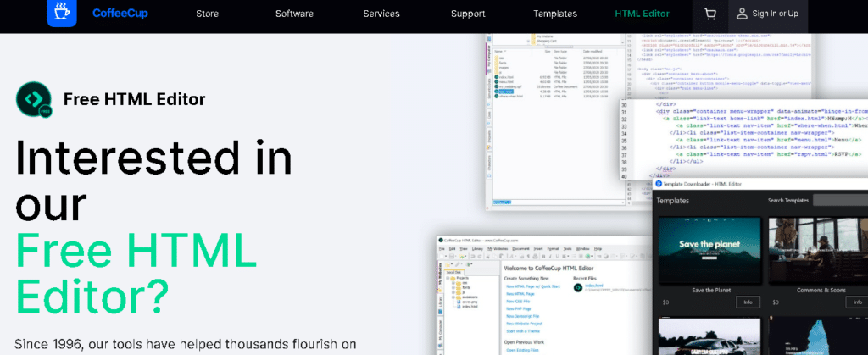
Task: Click the Free HTML Editor heading text
Action: (x=135, y=99)
